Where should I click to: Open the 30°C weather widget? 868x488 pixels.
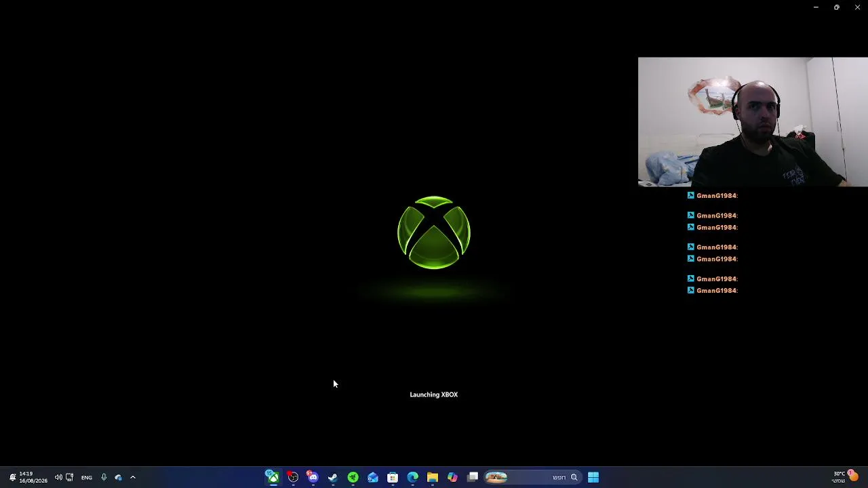coord(845,476)
